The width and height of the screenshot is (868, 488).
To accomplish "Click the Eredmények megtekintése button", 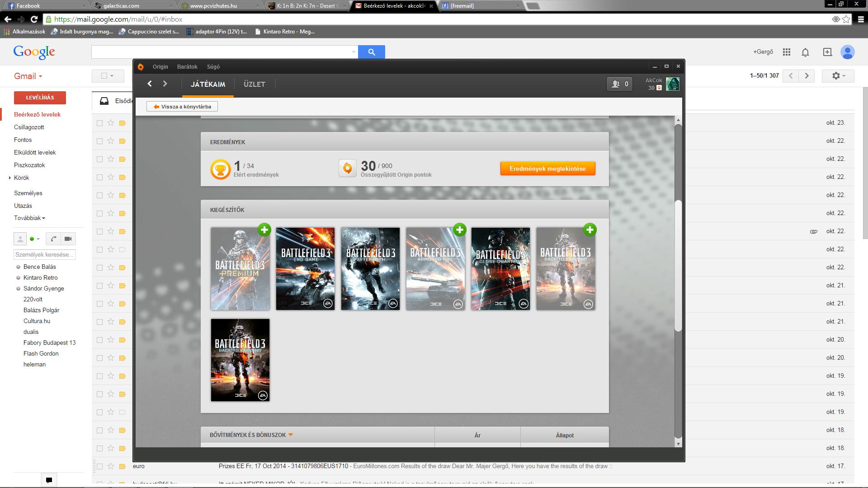I will pyautogui.click(x=547, y=169).
